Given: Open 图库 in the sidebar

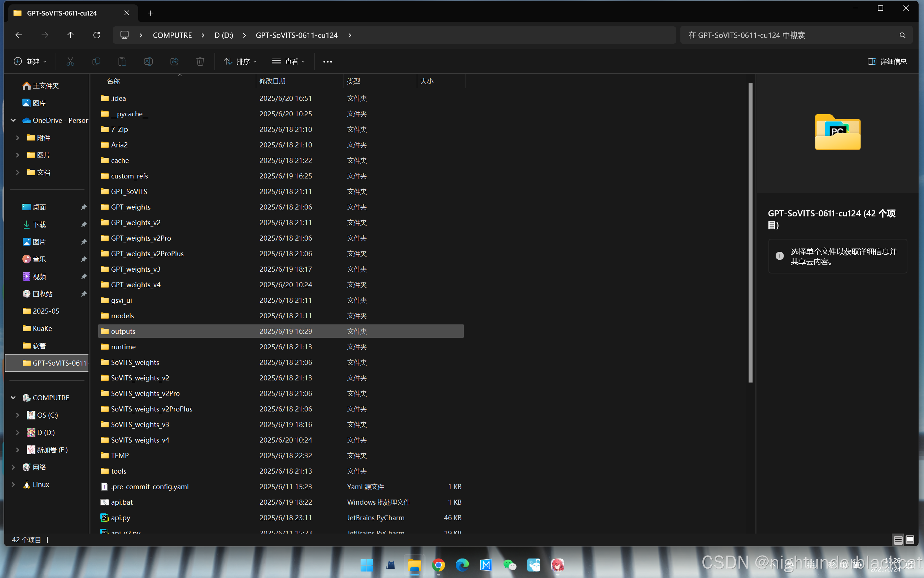Looking at the screenshot, I should click(34, 103).
